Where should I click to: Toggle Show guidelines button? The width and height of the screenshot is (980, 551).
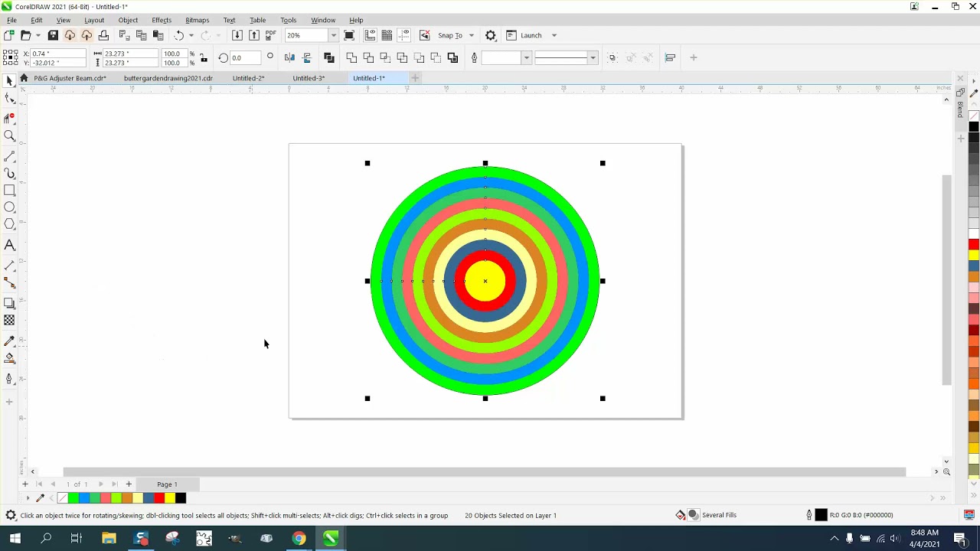click(403, 35)
